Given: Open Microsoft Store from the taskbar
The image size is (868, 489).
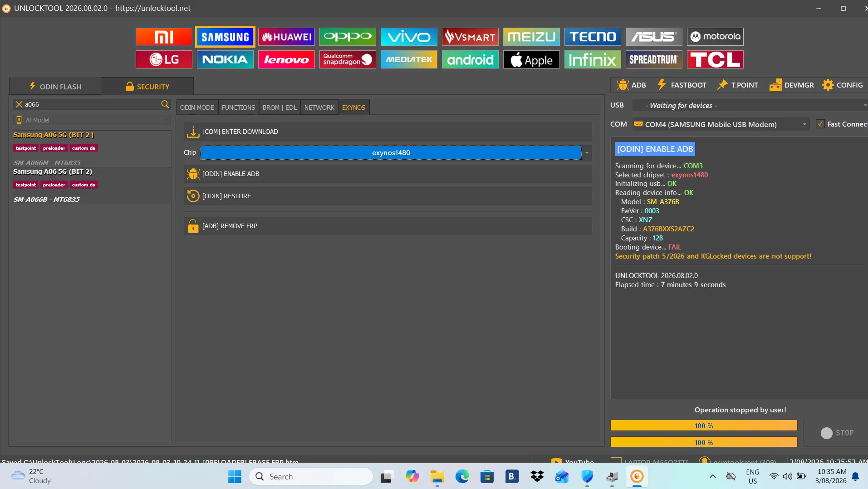Looking at the screenshot, I should pos(487,477).
